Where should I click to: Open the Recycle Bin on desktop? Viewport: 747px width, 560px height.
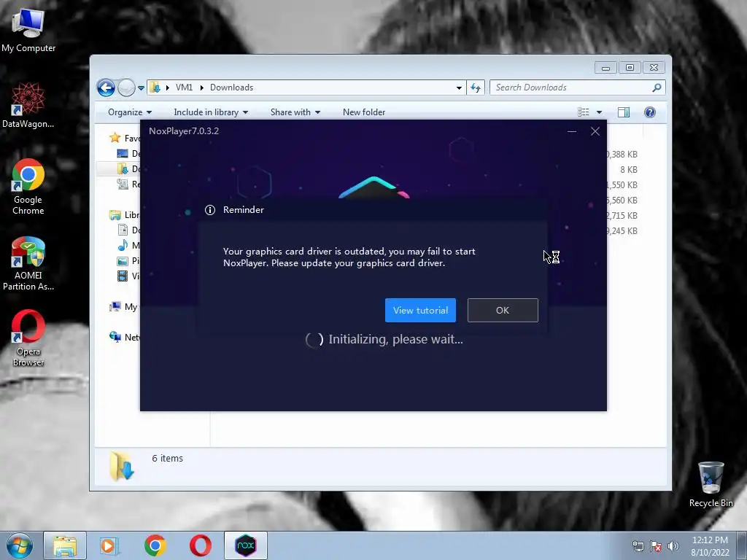tap(711, 484)
